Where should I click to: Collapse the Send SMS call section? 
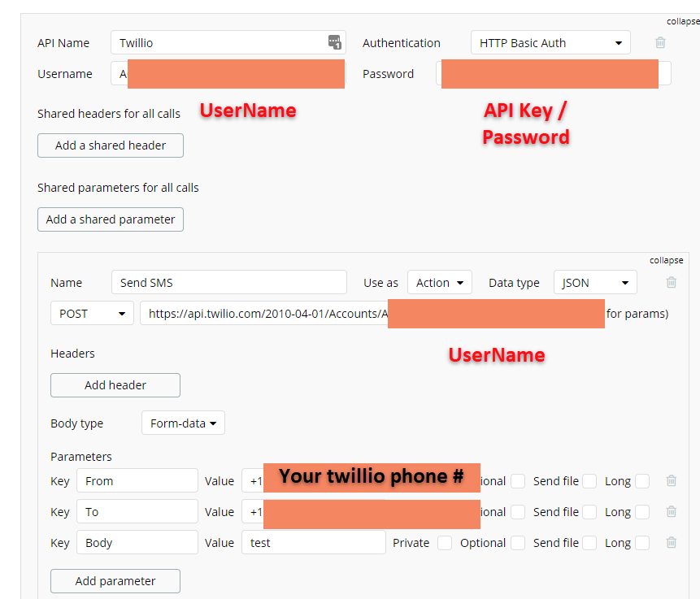(x=666, y=260)
